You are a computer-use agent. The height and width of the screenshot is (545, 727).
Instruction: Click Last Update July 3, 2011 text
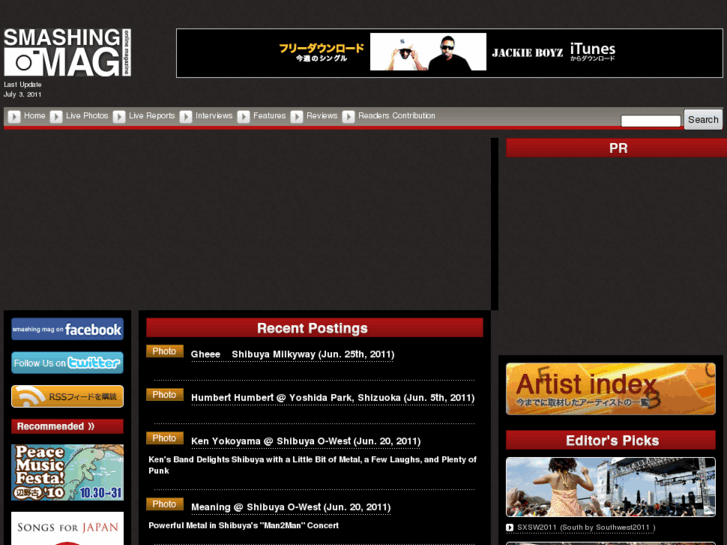(23, 90)
